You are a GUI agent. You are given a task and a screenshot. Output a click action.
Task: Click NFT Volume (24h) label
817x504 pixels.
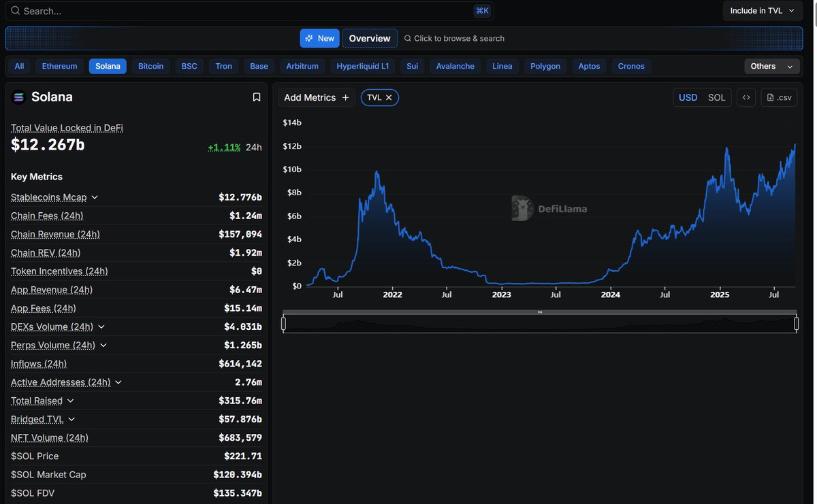(x=50, y=437)
